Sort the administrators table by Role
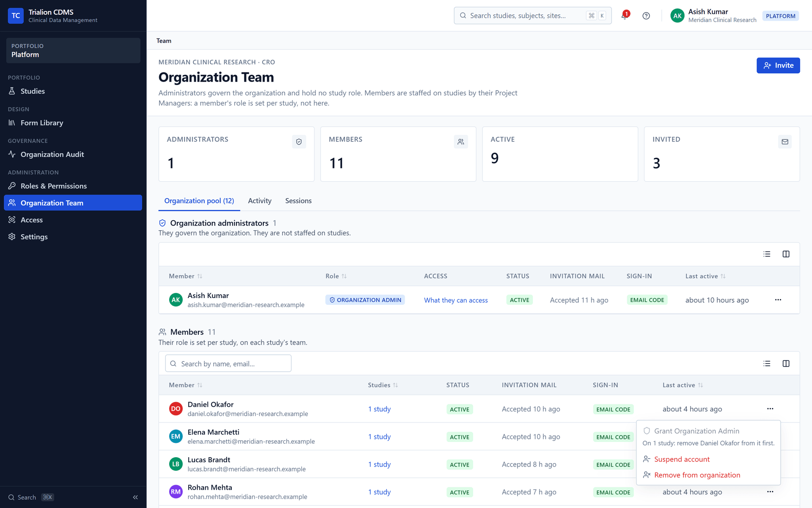Image resolution: width=812 pixels, height=508 pixels. coord(336,276)
